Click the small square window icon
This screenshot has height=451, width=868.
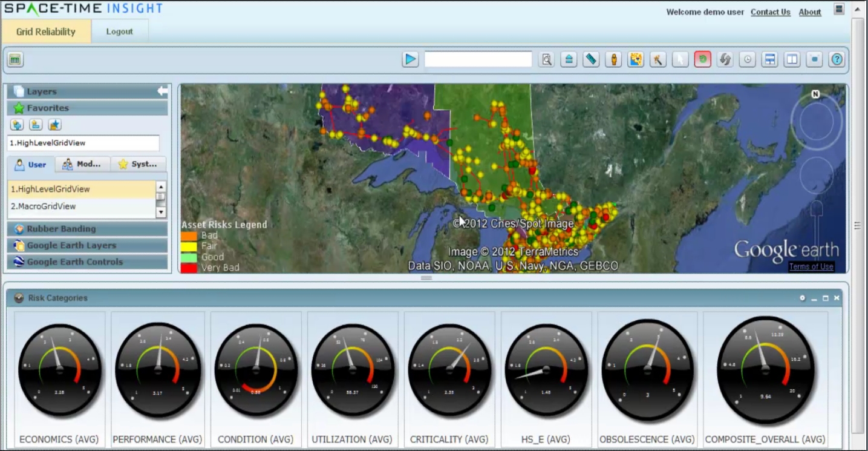point(815,59)
